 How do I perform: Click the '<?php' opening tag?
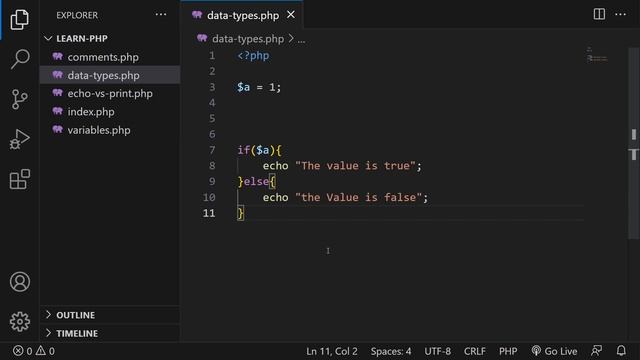coord(253,56)
